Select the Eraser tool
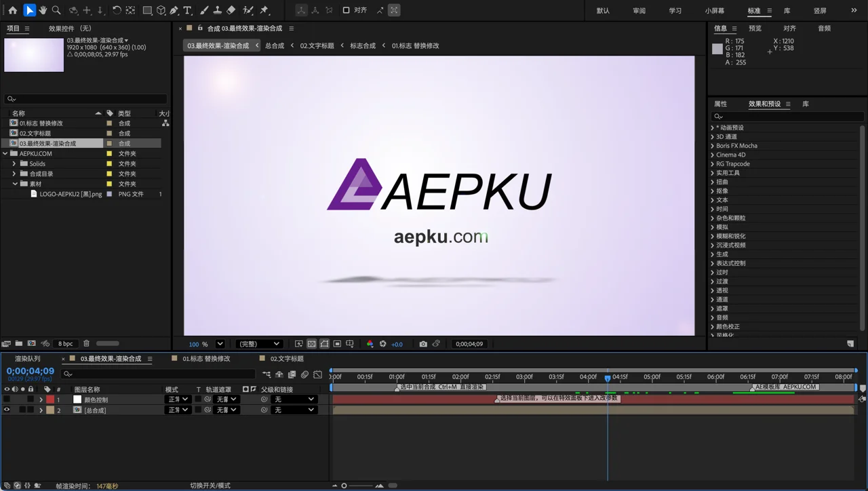Screen dimensions: 868x491 (231, 10)
